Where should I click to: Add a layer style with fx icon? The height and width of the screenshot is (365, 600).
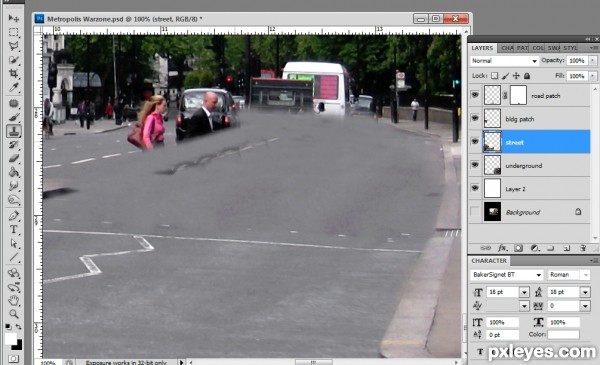pos(502,248)
